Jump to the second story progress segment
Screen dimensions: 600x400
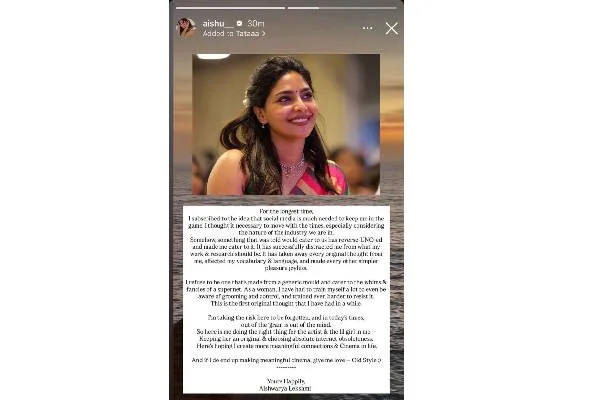pyautogui.click(x=342, y=8)
